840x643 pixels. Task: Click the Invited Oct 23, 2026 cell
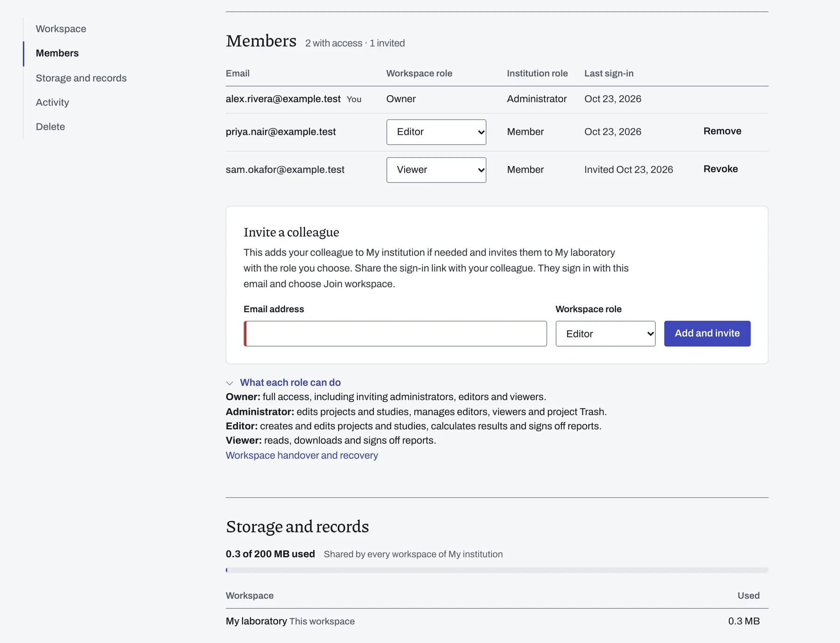629,170
